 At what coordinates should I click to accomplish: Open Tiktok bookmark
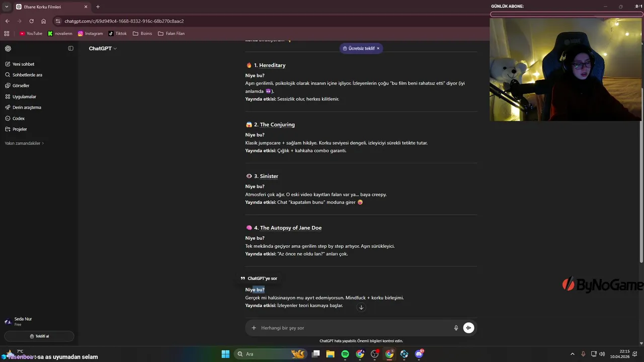(x=118, y=33)
